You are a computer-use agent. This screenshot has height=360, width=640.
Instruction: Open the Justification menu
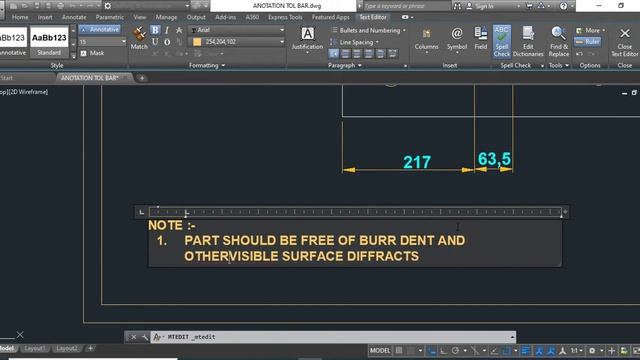[307, 39]
